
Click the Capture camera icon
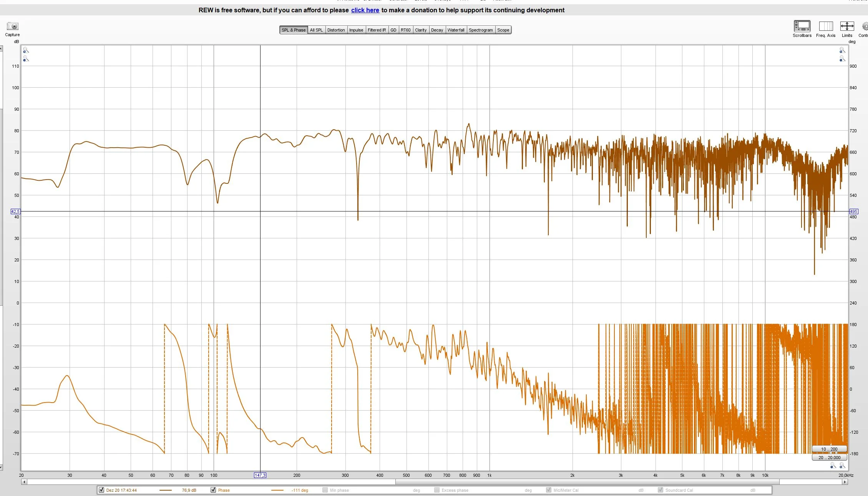coord(12,26)
